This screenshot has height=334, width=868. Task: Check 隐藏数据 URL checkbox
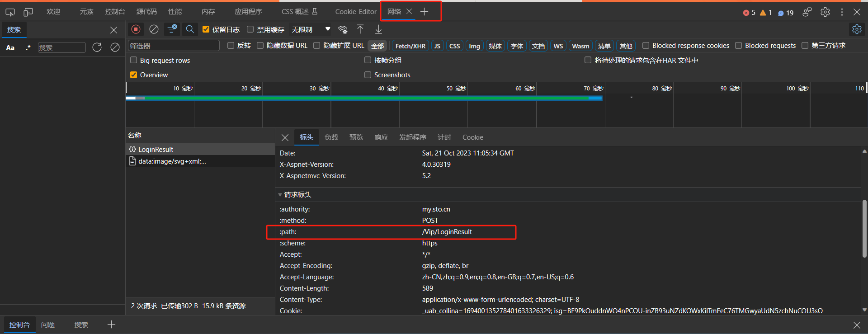(x=260, y=46)
